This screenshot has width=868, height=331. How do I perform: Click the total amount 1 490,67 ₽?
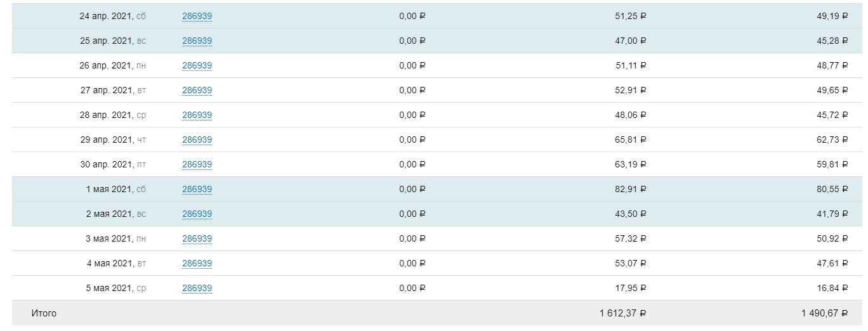pyautogui.click(x=824, y=313)
